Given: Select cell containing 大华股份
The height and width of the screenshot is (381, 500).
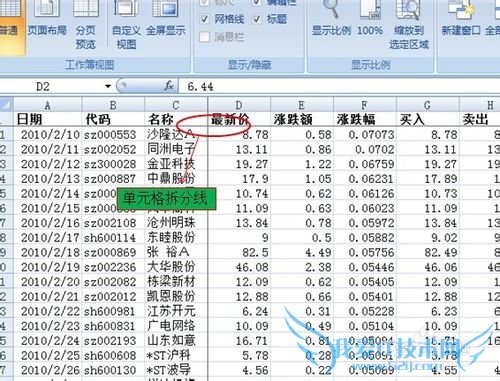Looking at the screenshot, I should coord(176,267).
